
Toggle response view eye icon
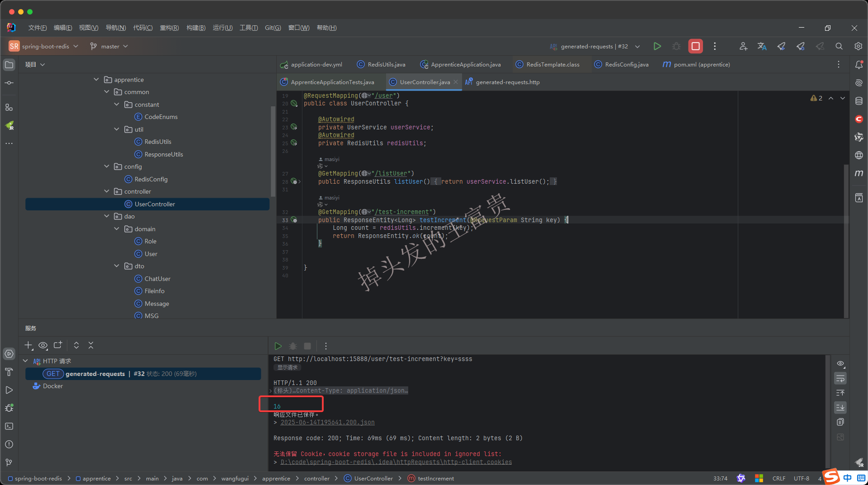click(x=840, y=364)
